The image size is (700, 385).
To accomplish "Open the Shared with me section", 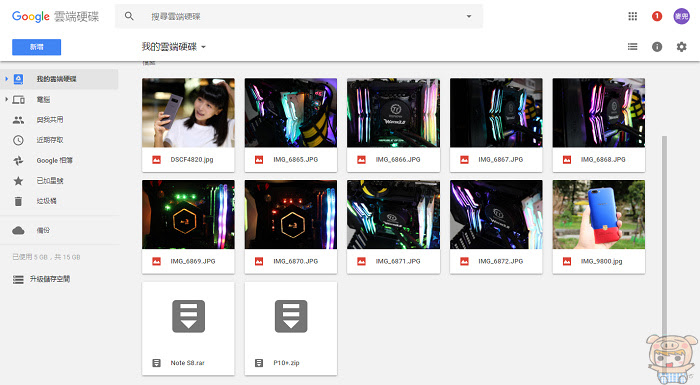I will pos(50,120).
